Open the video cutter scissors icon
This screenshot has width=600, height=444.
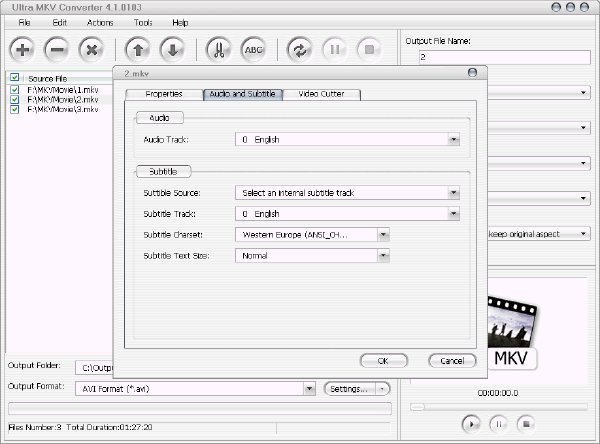[218, 49]
